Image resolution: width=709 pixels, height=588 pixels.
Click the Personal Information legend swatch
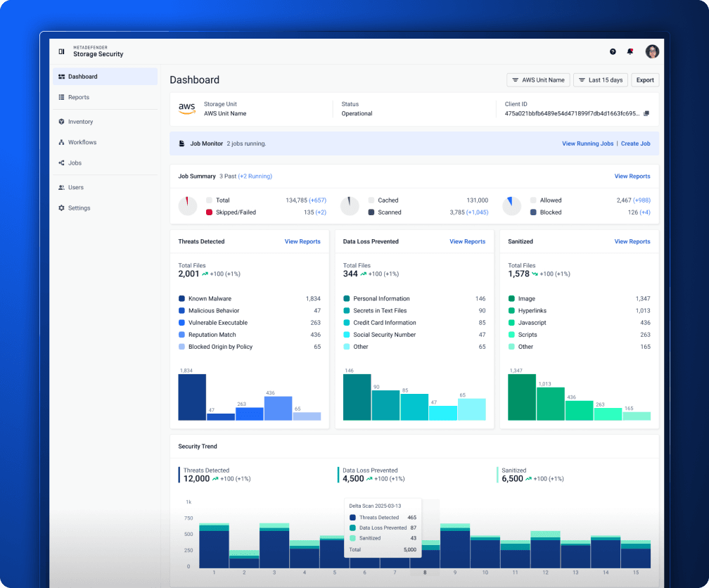pyautogui.click(x=347, y=298)
